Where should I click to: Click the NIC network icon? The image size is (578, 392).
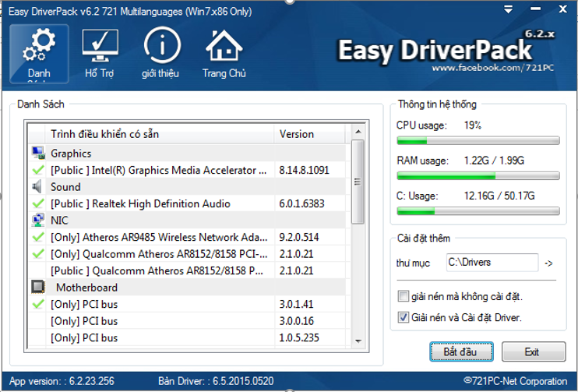38,220
